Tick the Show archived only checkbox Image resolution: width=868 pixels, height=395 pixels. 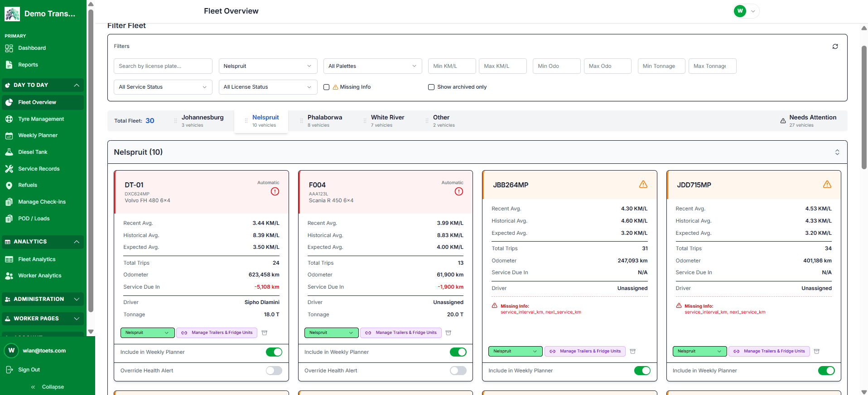(431, 87)
